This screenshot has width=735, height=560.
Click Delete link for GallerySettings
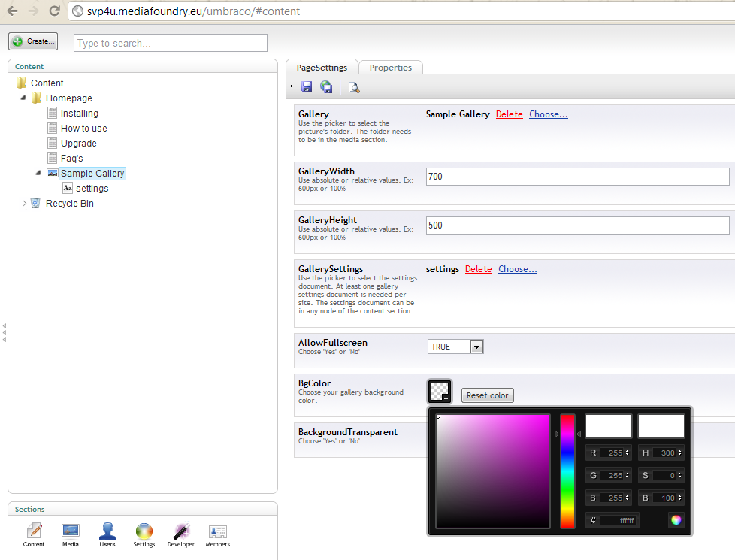point(478,269)
